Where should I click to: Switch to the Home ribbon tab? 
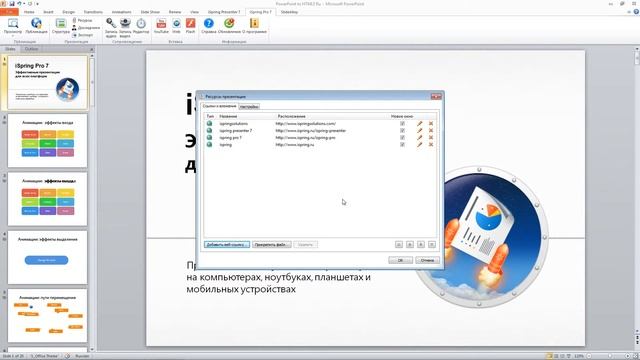coord(29,12)
